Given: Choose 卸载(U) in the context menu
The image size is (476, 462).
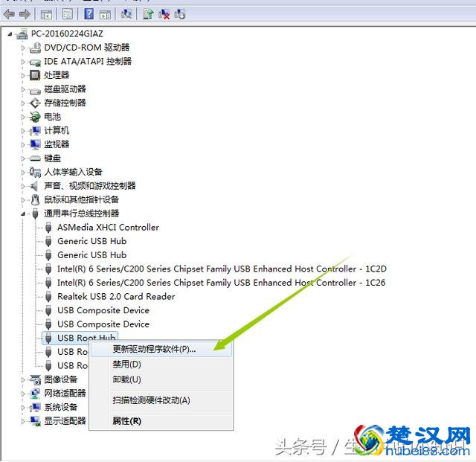Looking at the screenshot, I should (x=161, y=379).
